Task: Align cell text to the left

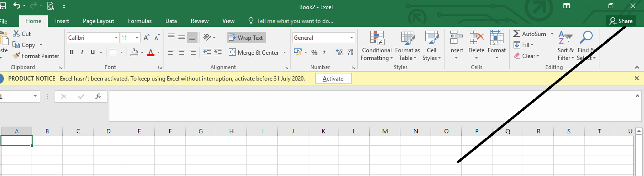Action: click(x=171, y=52)
